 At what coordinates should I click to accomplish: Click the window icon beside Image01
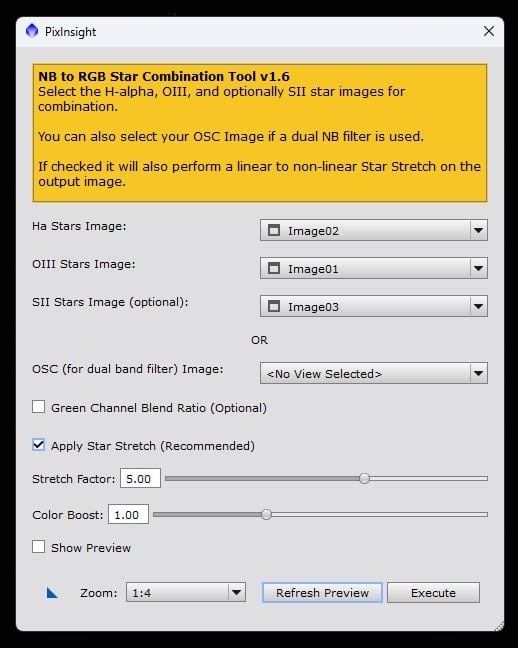coord(274,268)
